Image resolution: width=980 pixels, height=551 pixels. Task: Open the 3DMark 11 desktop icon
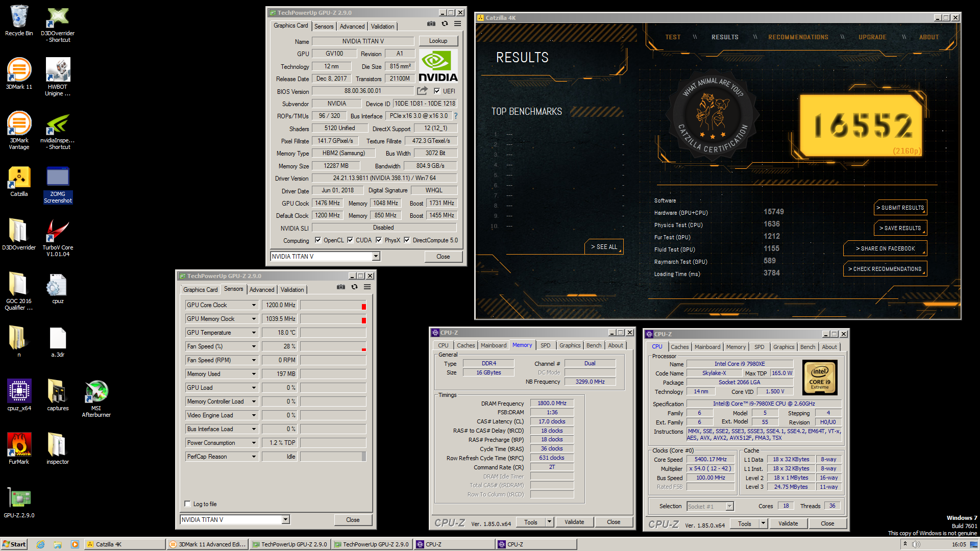click(x=19, y=73)
